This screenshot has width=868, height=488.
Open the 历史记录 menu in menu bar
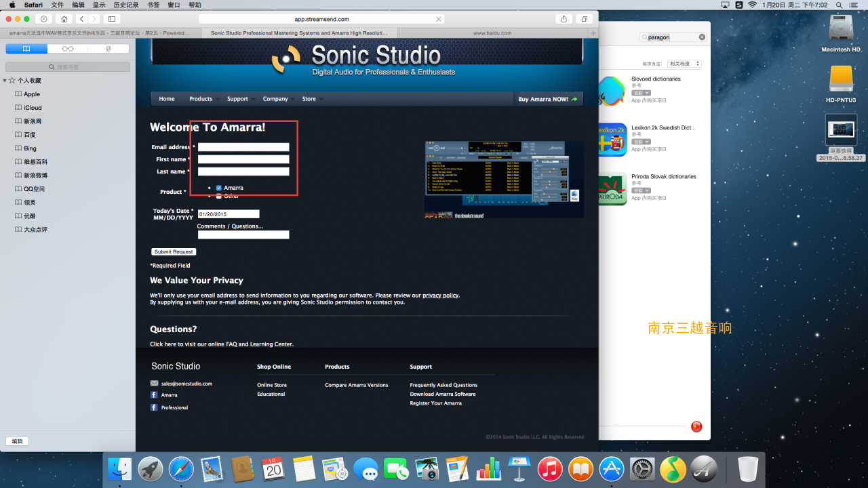tap(125, 5)
